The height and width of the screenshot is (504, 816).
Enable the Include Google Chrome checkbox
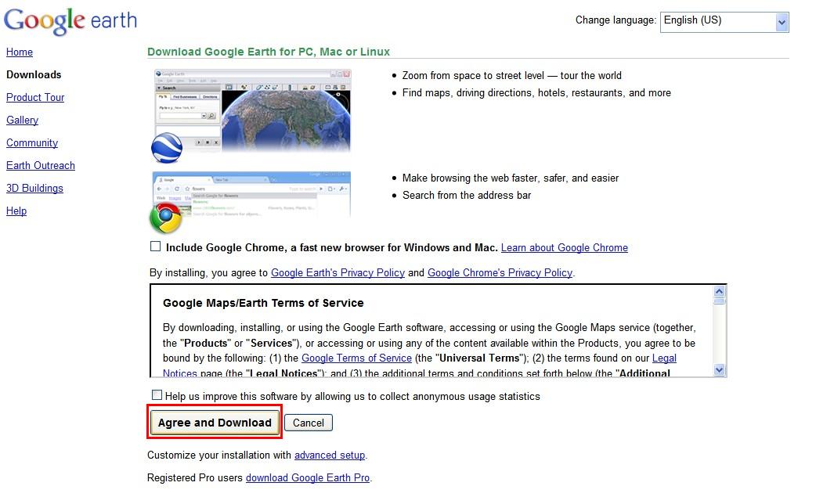pyautogui.click(x=156, y=247)
